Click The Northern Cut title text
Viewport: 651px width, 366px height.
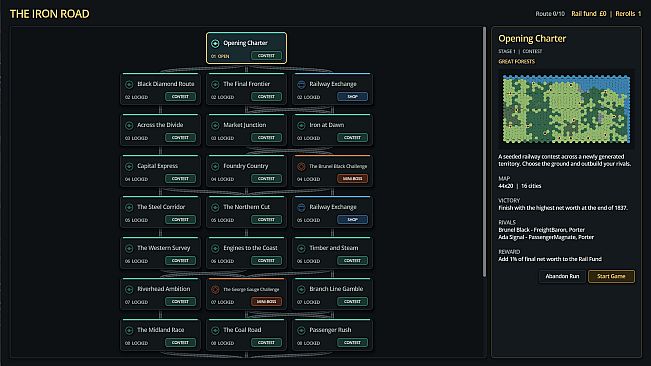tap(246, 207)
